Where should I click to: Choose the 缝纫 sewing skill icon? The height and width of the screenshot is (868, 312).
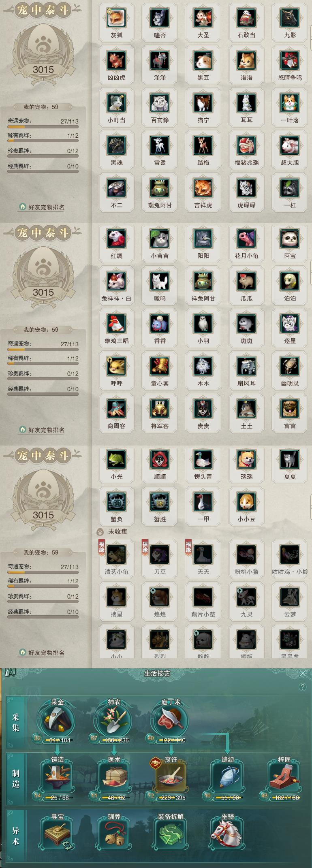click(227, 777)
